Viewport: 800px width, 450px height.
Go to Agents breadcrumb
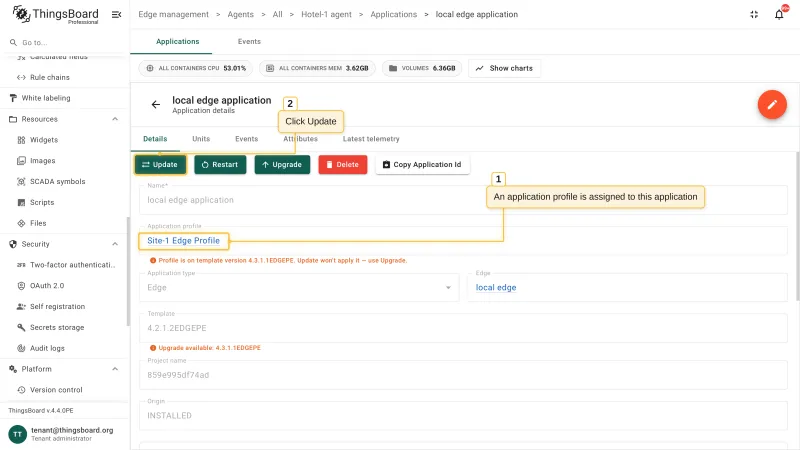(240, 14)
